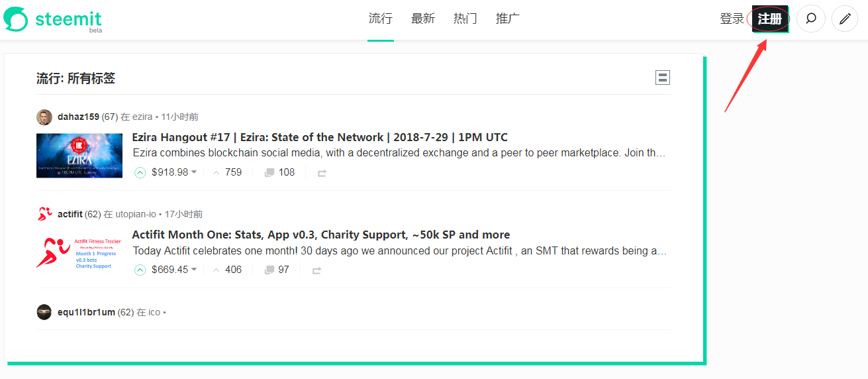Expand the $918.98 payout dropdown
This screenshot has width=868, height=379.
pyautogui.click(x=174, y=172)
